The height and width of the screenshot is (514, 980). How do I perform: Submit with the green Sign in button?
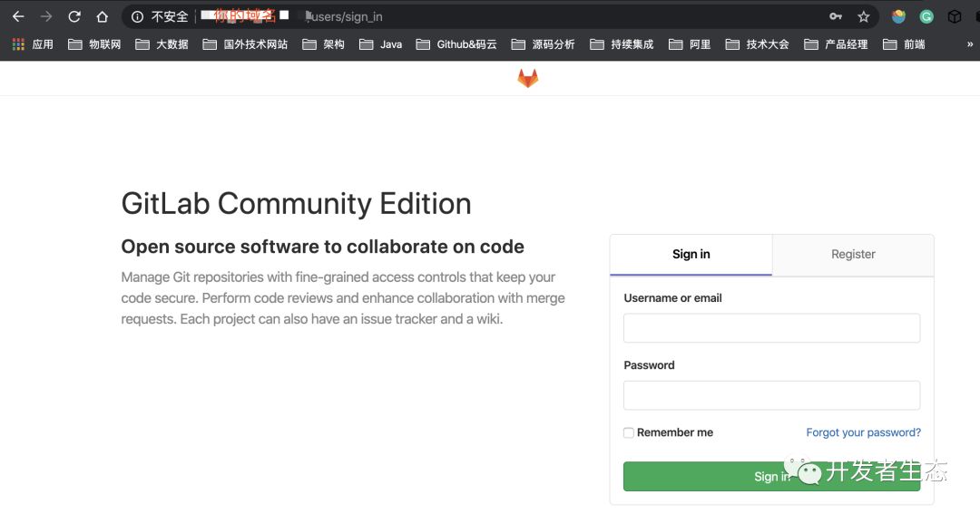coord(771,477)
